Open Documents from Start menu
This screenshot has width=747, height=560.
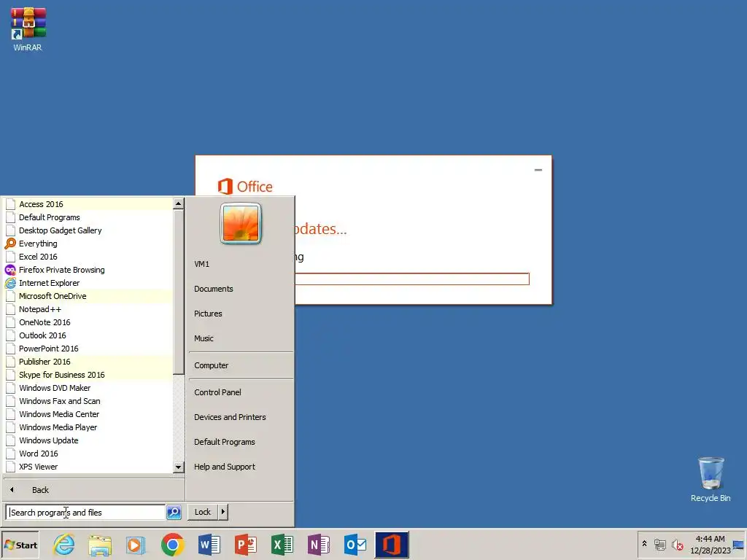point(241,289)
